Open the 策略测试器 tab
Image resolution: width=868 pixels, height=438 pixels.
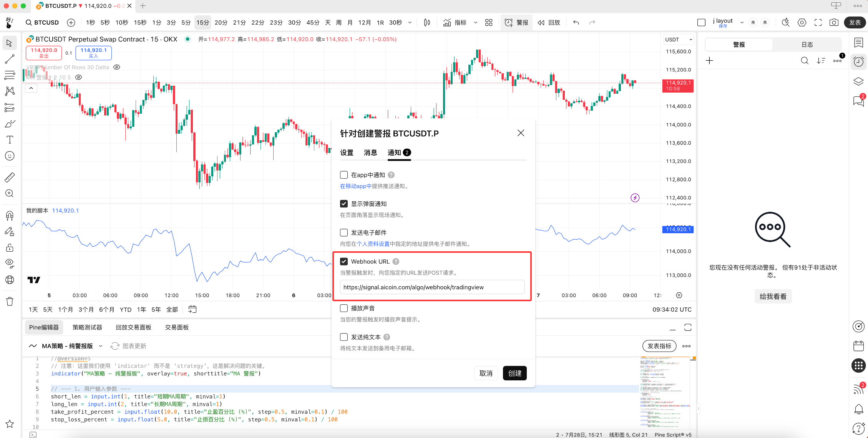[87, 327]
